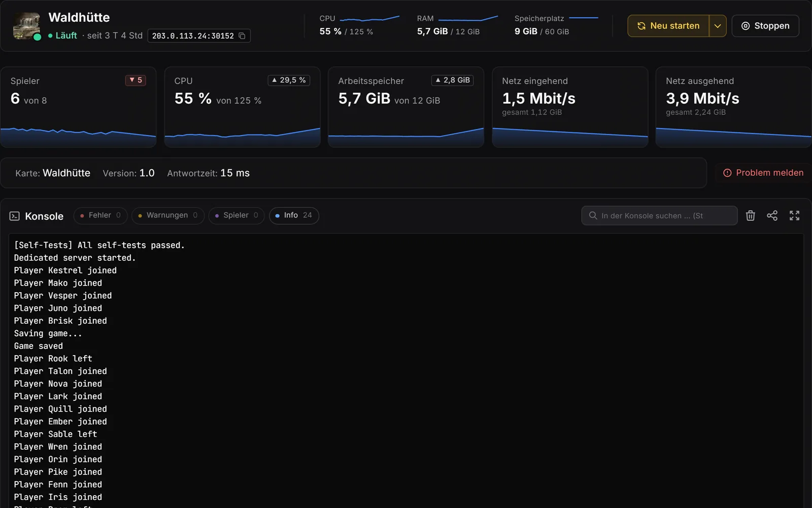Screen dimensions: 812x508
Task: Select the header CPU usage sparkline
Action: point(369,18)
